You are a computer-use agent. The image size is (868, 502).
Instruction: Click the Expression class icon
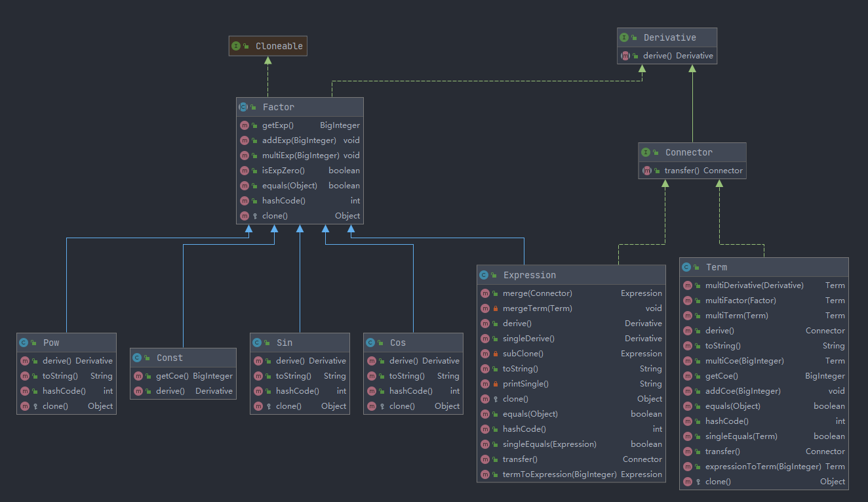(x=484, y=275)
